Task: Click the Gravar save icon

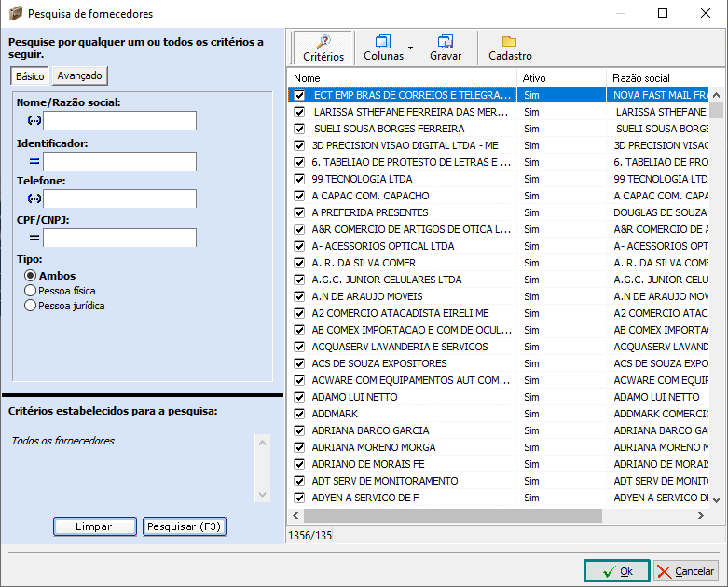Action: click(x=446, y=42)
